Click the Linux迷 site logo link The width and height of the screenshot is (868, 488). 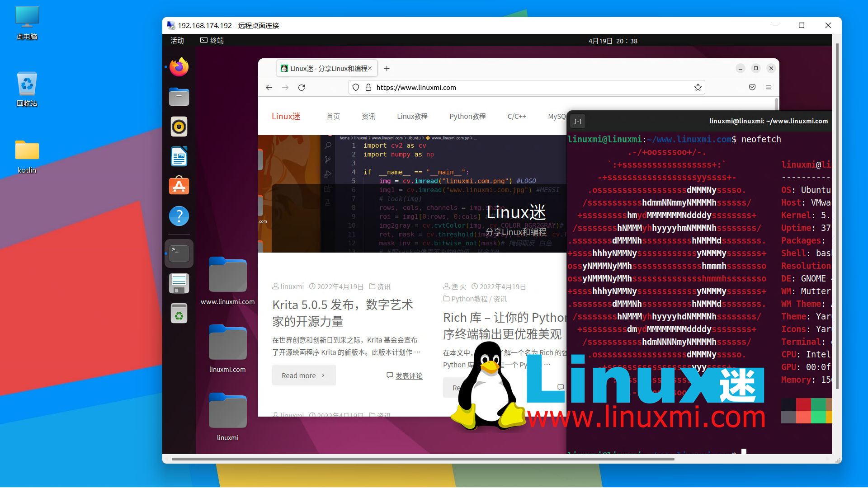[286, 117]
